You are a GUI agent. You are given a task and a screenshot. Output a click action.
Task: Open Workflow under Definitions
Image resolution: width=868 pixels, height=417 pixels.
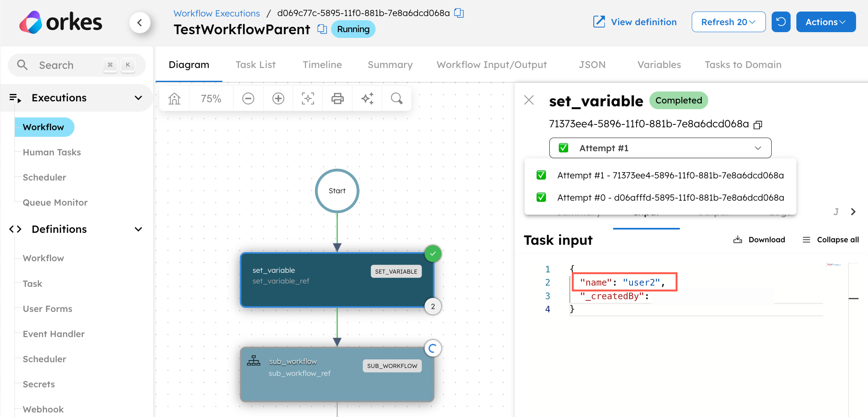[x=44, y=258]
